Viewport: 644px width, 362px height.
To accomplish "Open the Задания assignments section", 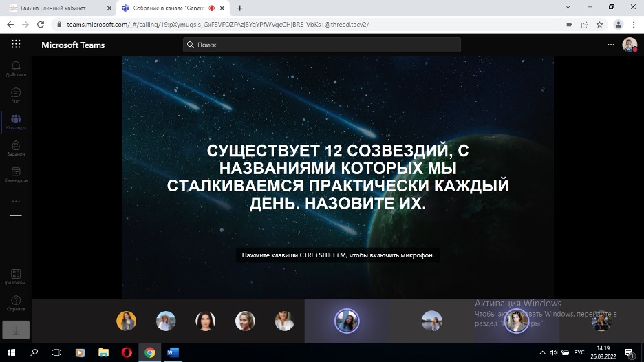I will point(16,147).
